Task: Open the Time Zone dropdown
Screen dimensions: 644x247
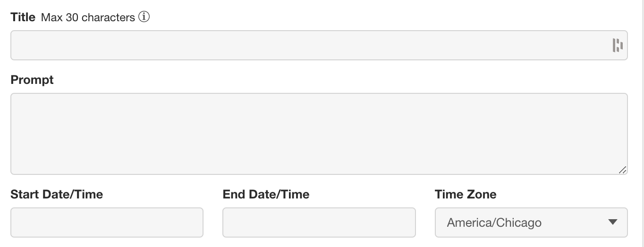Action: (531, 222)
